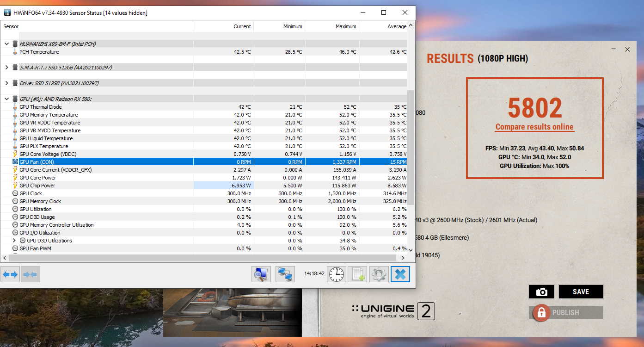
Task: Select the GPU PLX Temperature row label
Action: tap(44, 146)
